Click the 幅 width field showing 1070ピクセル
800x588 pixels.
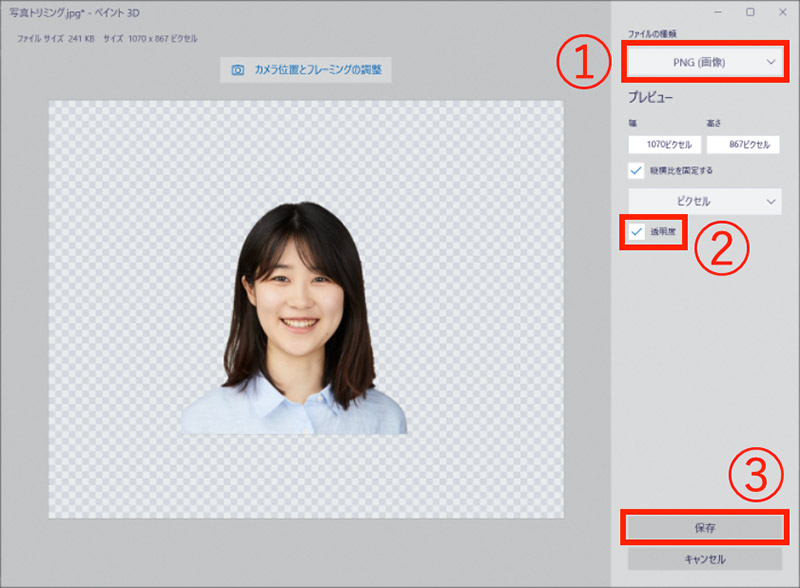664,144
